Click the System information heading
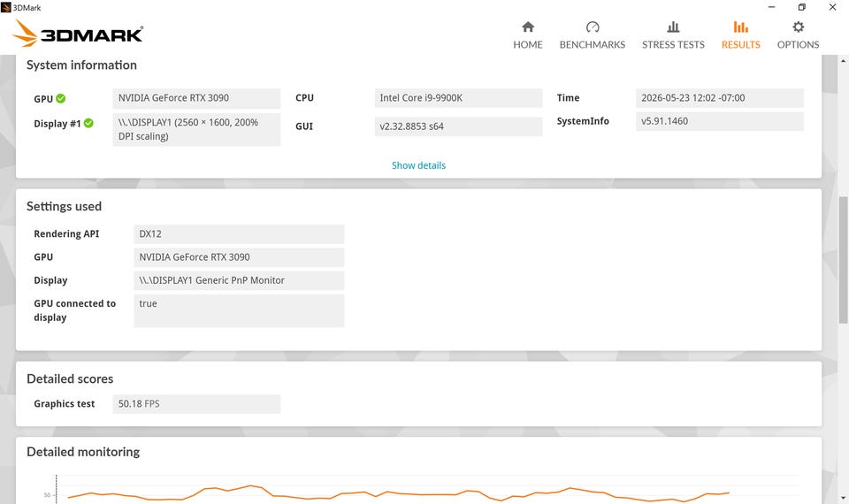This screenshot has width=849, height=504. click(81, 65)
